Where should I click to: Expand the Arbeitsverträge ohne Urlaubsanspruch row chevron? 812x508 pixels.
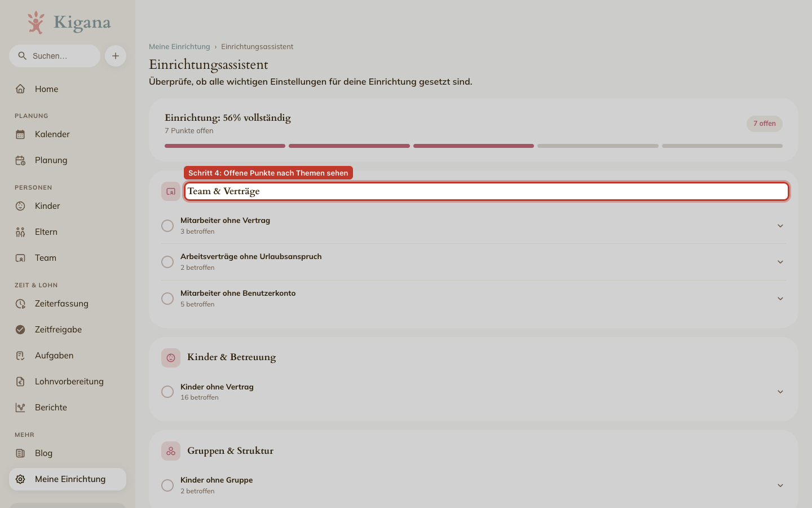click(780, 262)
